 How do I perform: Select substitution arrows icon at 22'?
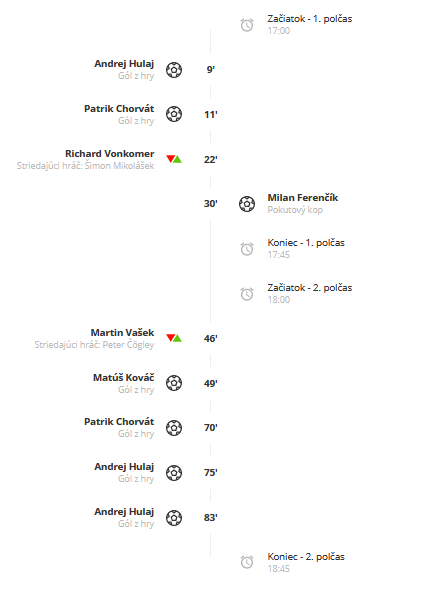(174, 159)
